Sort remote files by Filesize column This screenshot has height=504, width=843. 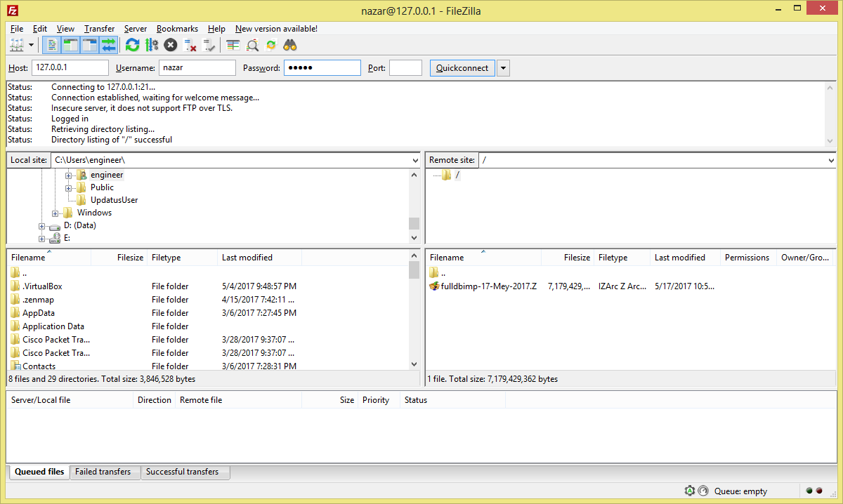coord(568,258)
